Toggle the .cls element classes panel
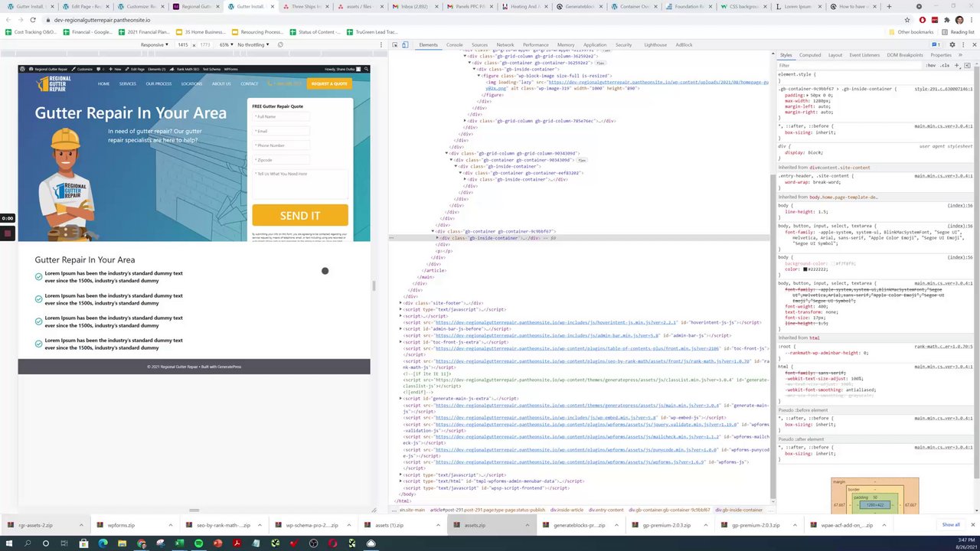Image resolution: width=980 pixels, height=551 pixels. pos(945,66)
